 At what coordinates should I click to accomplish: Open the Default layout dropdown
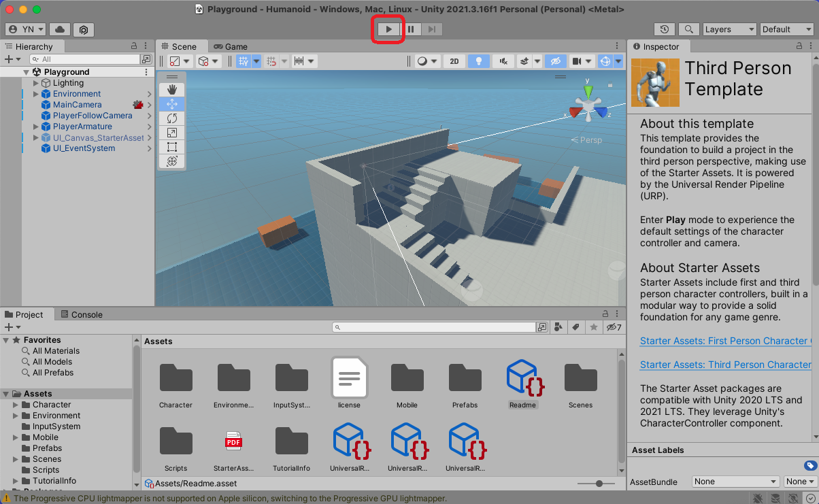pos(786,29)
